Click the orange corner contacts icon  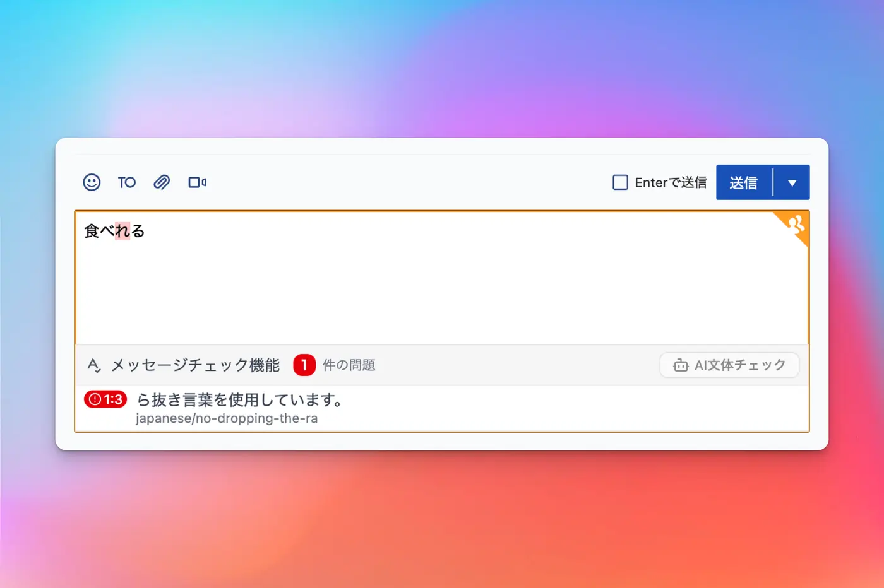(796, 225)
